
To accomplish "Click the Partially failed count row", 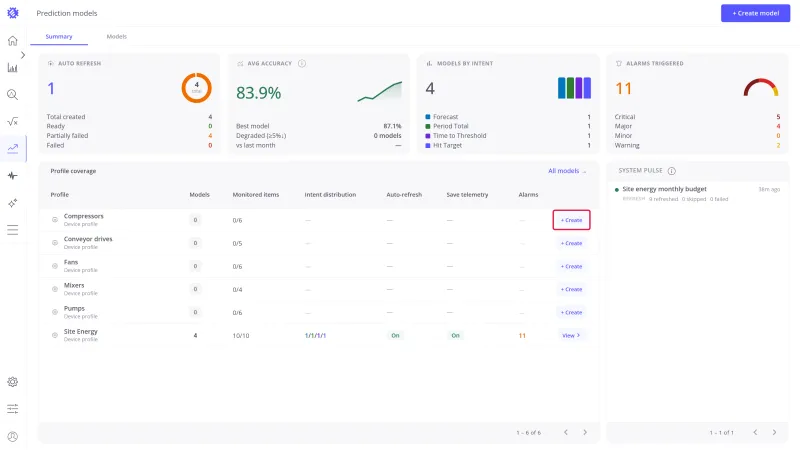I will coord(129,136).
